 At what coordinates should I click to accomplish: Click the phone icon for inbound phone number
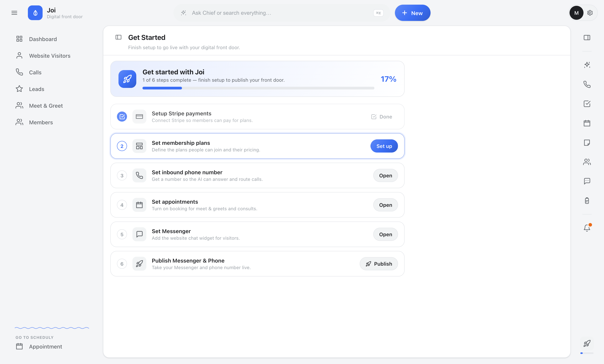click(139, 175)
